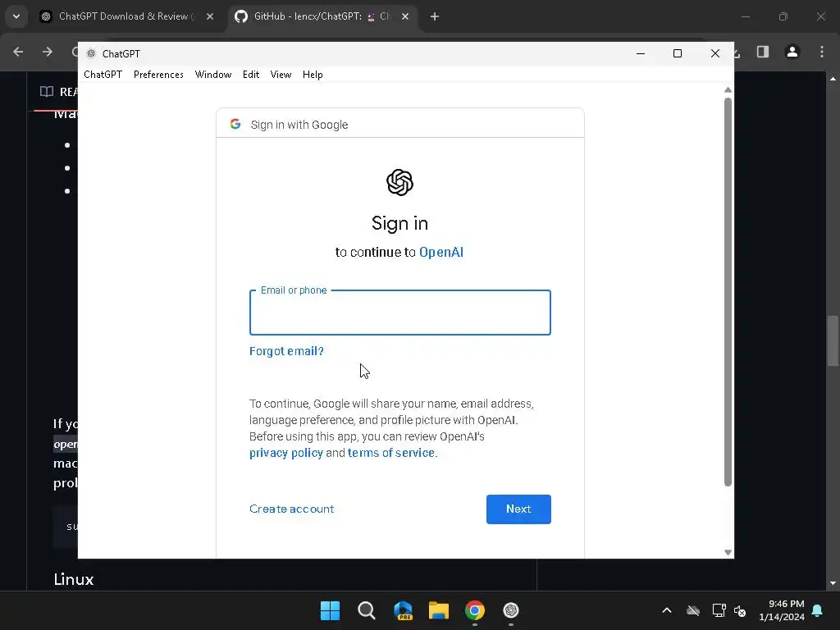Open the View menu
The width and height of the screenshot is (840, 630).
(281, 75)
